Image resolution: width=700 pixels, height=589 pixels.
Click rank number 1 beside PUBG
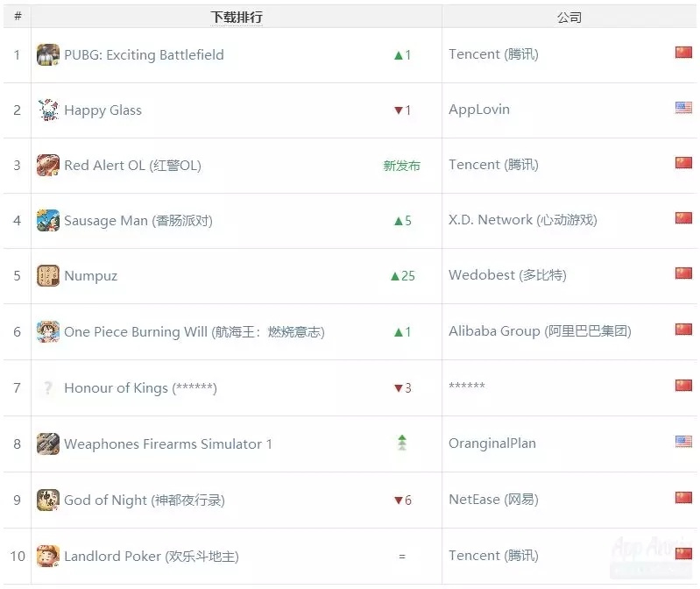click(17, 55)
